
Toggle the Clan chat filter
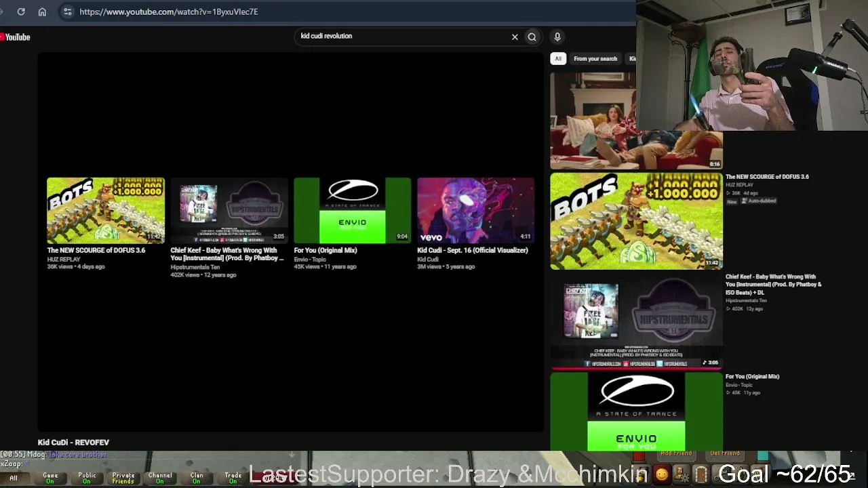click(x=197, y=478)
